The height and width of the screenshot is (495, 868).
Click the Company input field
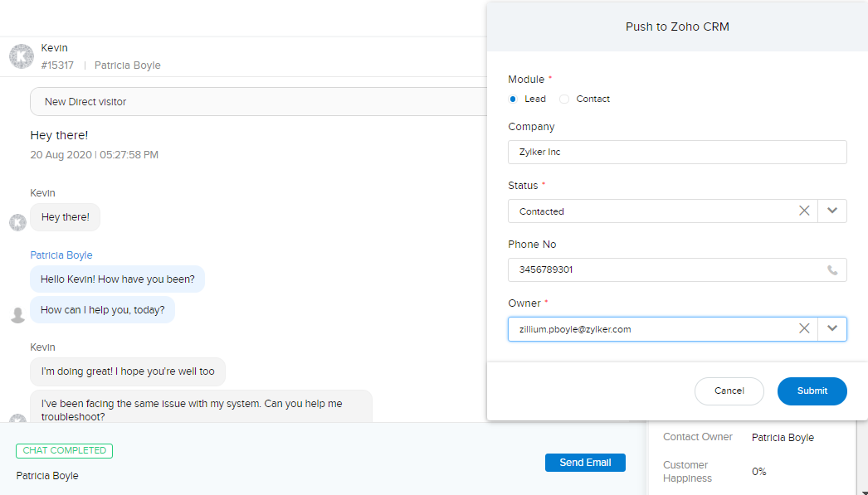pos(677,153)
